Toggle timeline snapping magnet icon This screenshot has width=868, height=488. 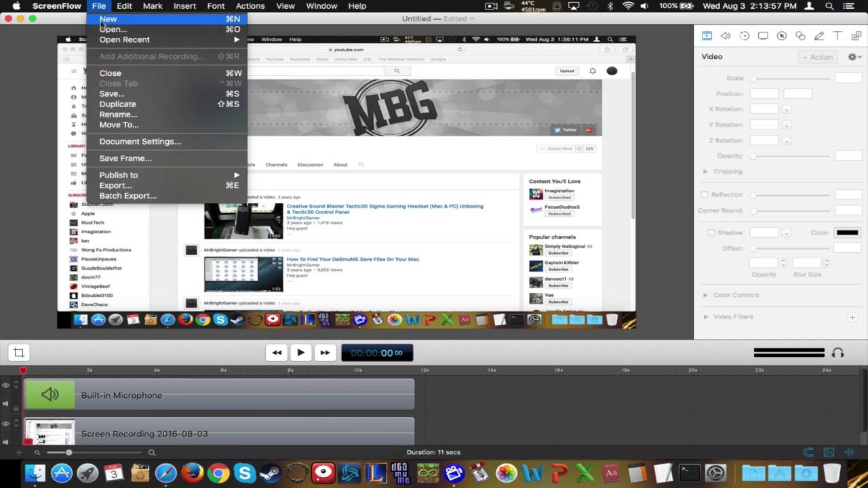pos(808,452)
